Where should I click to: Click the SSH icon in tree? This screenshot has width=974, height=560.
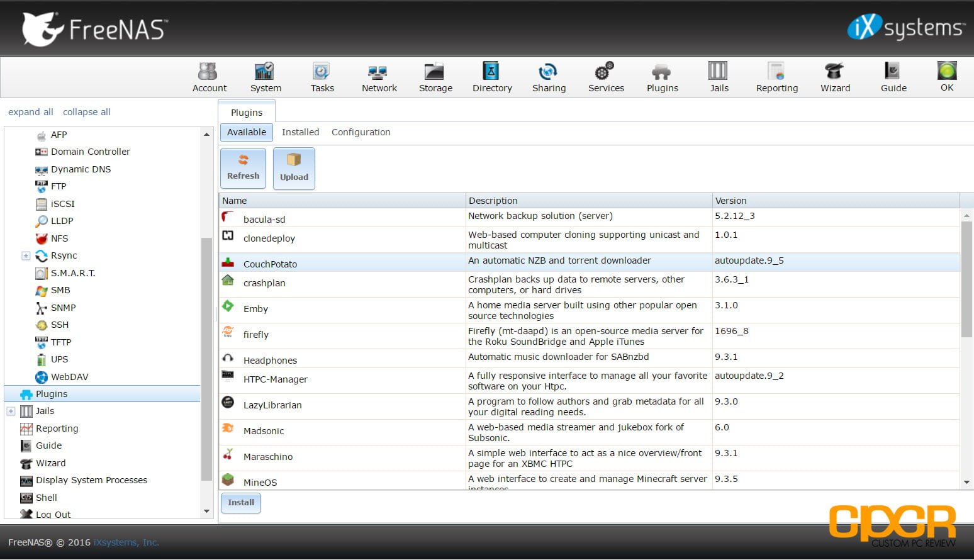[x=42, y=325]
